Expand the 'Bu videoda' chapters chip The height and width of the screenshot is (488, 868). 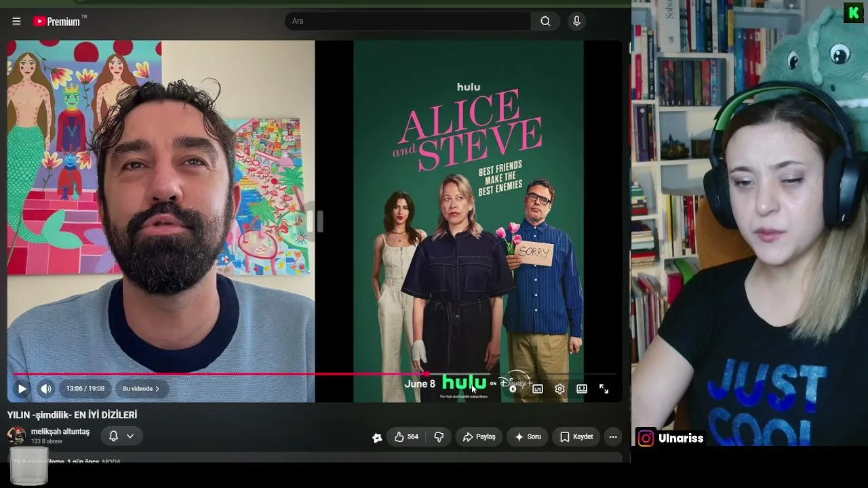(141, 388)
